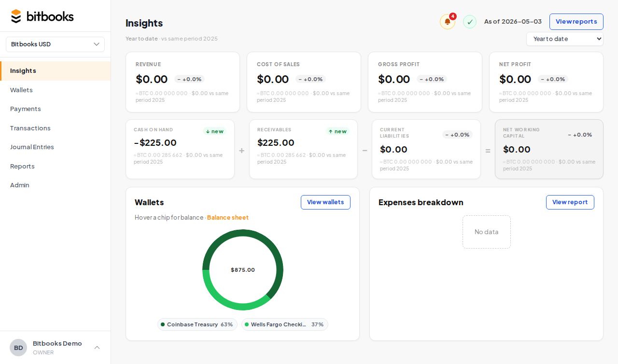Open the Gross Profit card
The width and height of the screenshot is (618, 364).
click(425, 82)
